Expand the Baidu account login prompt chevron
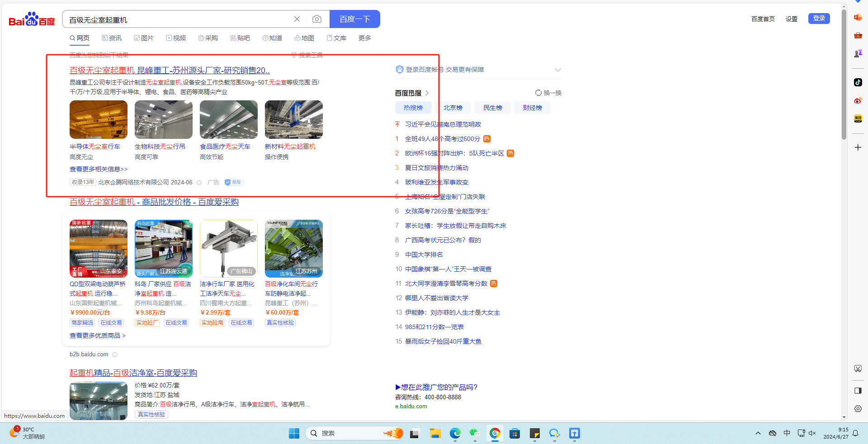The width and height of the screenshot is (868, 444). pyautogui.click(x=557, y=70)
